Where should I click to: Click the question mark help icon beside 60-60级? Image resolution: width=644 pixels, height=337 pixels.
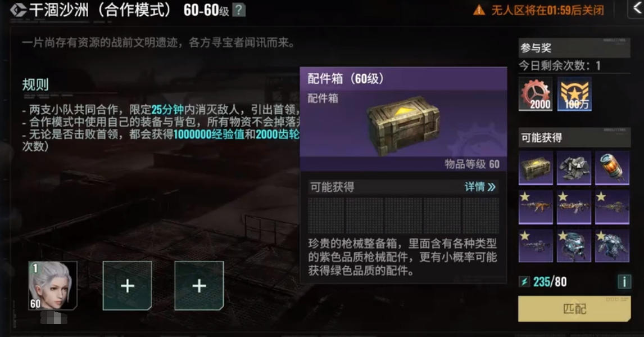[239, 10]
